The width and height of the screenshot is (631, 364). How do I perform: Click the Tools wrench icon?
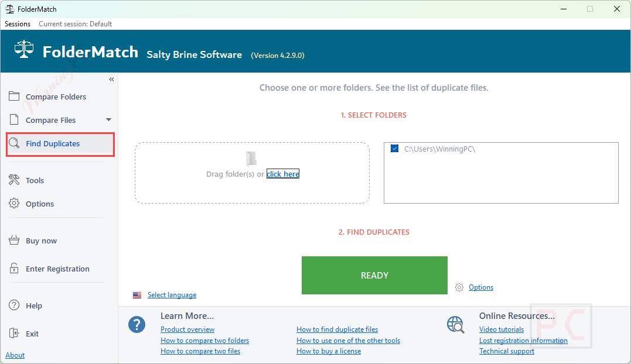[x=14, y=180]
